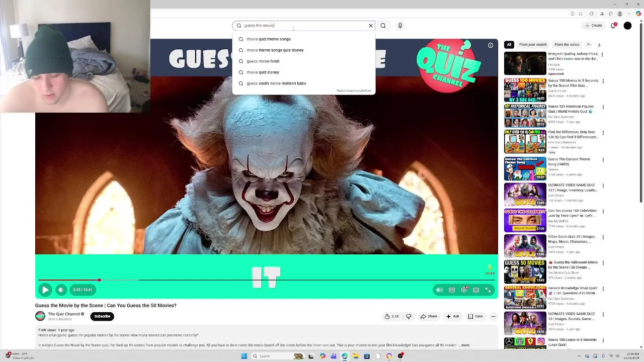This screenshot has height=362, width=644.
Task: Choose suggestion 'guess movie hindi'
Action: click(x=303, y=61)
